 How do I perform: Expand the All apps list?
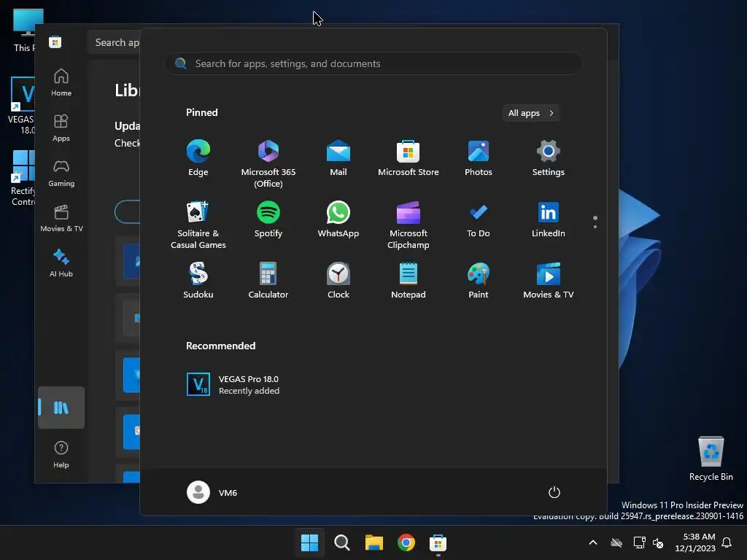531,113
